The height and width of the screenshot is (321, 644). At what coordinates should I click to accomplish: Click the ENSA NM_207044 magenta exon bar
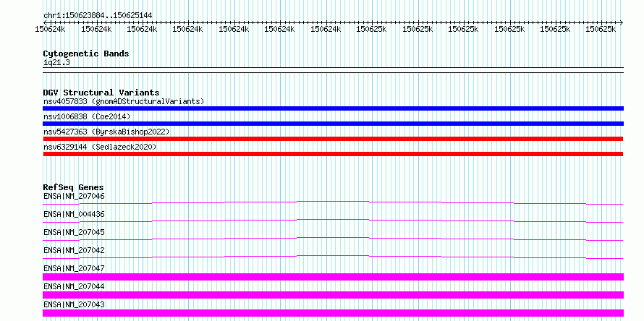coord(333,295)
